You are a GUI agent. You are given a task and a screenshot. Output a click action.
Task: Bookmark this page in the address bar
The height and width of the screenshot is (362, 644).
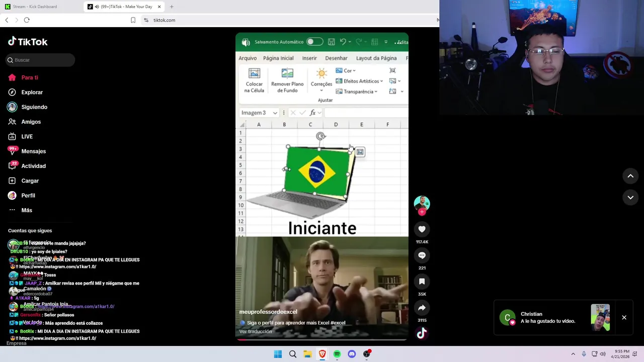133,20
